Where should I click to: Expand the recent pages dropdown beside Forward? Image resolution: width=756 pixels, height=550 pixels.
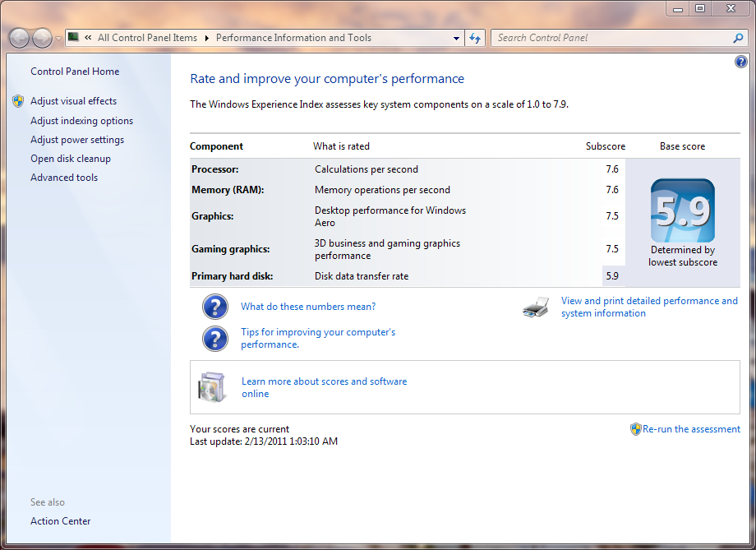(58, 39)
